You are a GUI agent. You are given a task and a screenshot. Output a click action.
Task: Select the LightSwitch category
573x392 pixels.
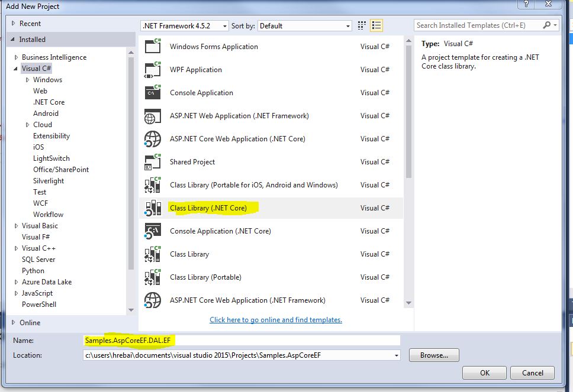[51, 158]
